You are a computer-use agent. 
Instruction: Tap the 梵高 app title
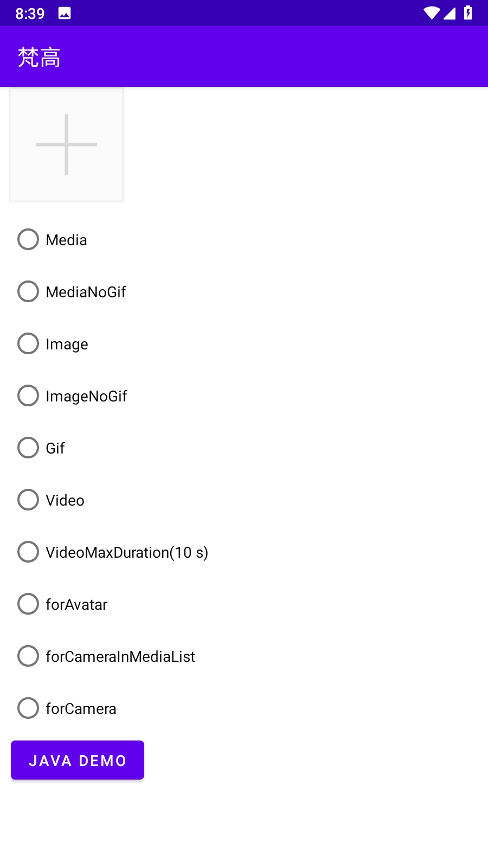coord(39,57)
